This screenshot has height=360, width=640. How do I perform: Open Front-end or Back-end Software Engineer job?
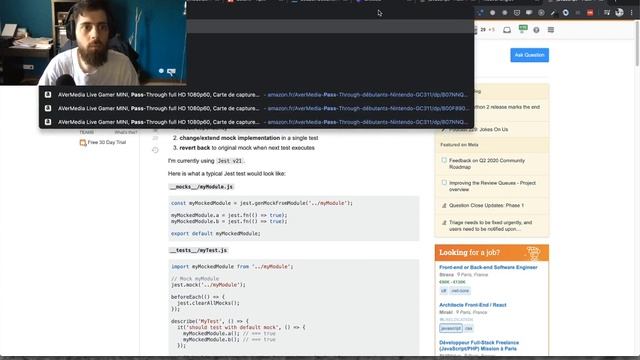488,267
